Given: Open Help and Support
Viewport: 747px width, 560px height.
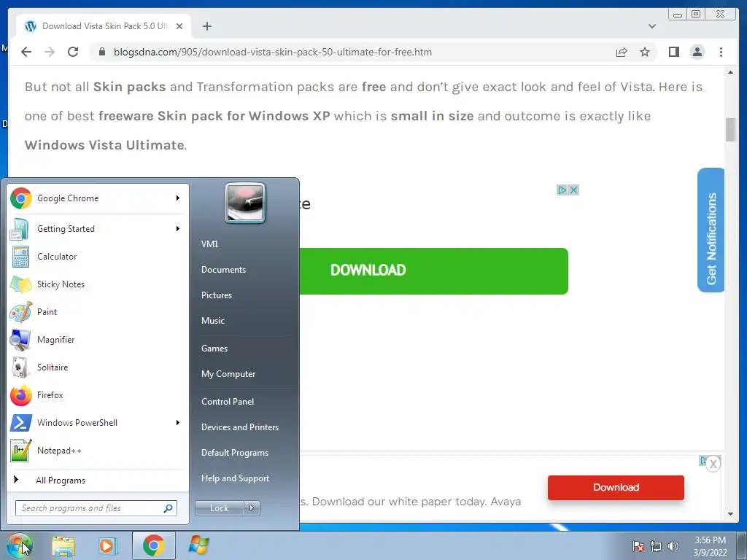Looking at the screenshot, I should coord(236,478).
